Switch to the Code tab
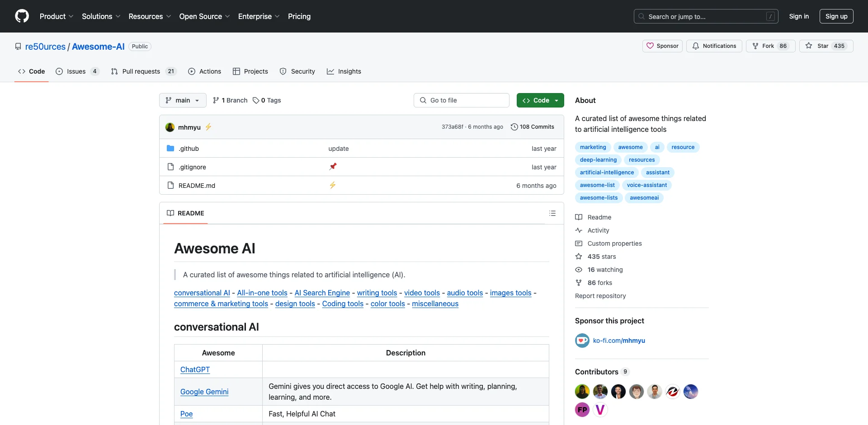The width and height of the screenshot is (868, 425). pyautogui.click(x=32, y=71)
